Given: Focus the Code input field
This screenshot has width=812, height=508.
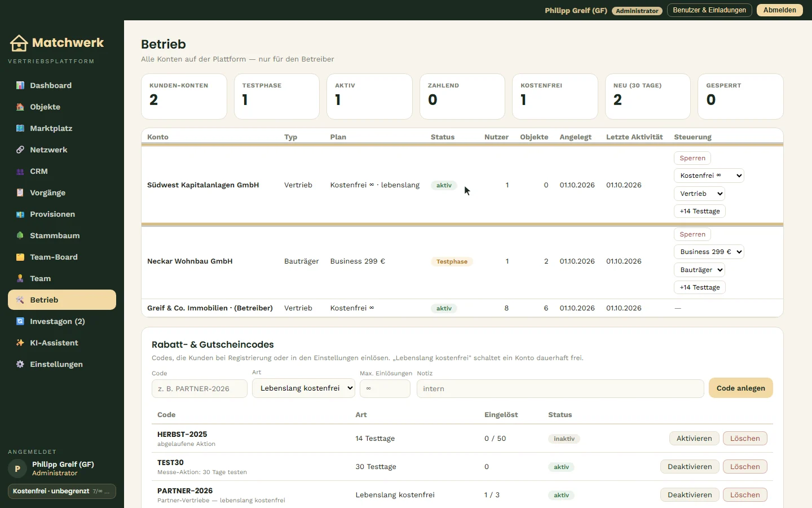Looking at the screenshot, I should point(200,388).
